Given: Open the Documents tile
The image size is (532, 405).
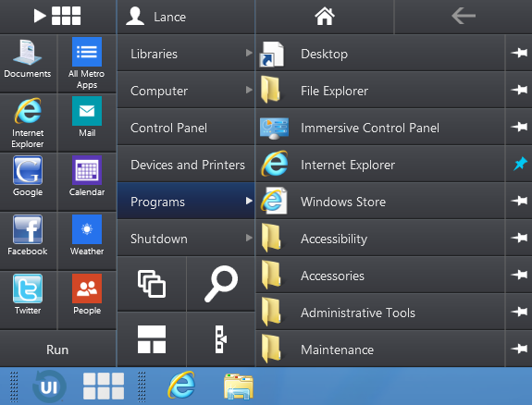Looking at the screenshot, I should 28,64.
